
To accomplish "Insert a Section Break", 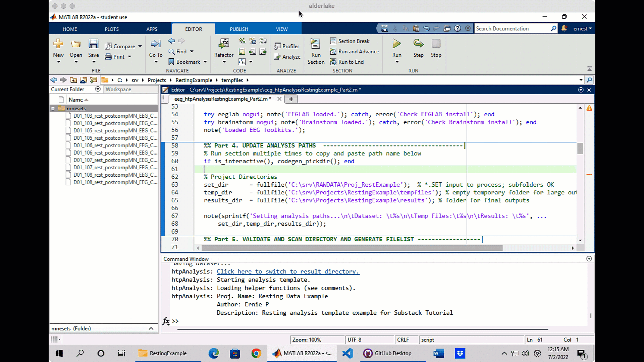I will click(350, 41).
